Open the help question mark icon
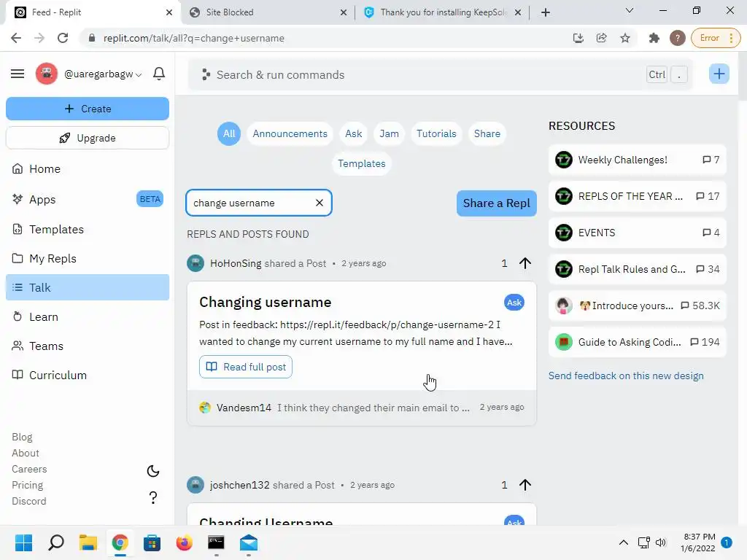This screenshot has width=747, height=560. point(153,497)
